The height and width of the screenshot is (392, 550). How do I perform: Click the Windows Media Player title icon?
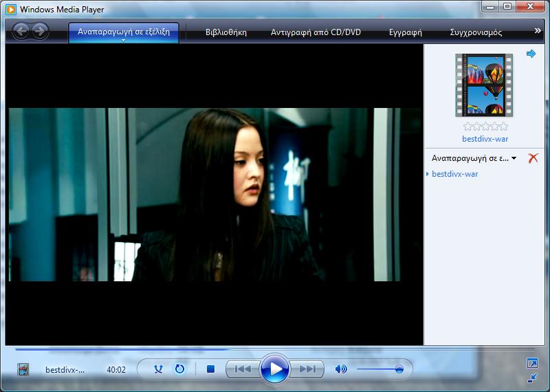[11, 10]
